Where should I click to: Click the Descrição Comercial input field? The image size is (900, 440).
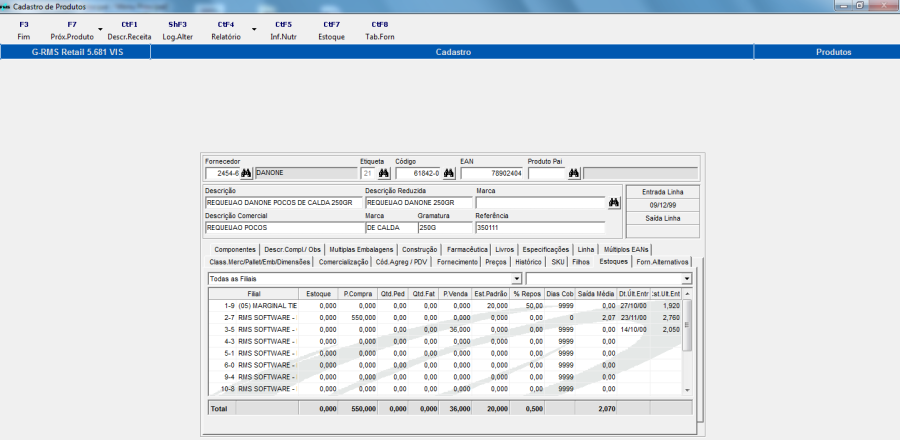pos(282,227)
